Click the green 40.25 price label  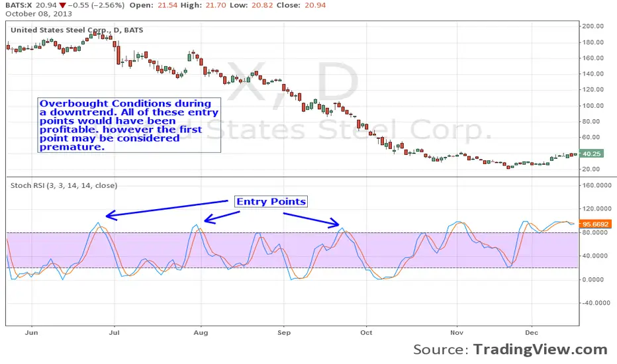point(591,154)
